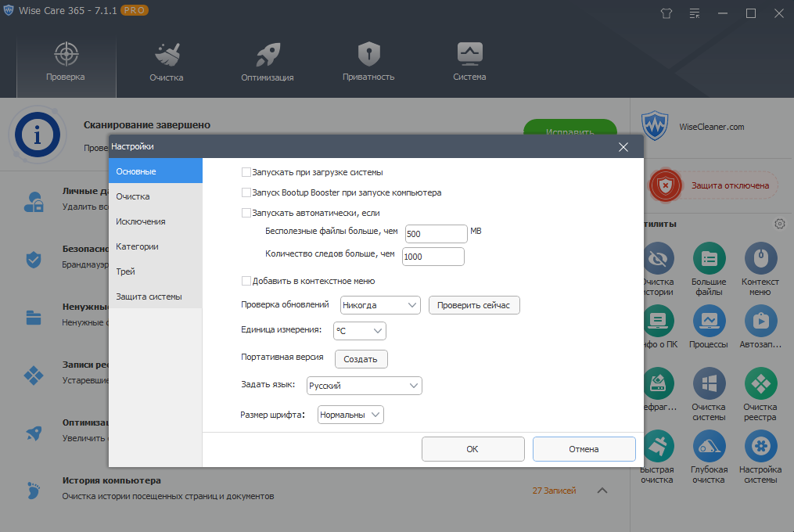This screenshot has height=532, width=794.
Task: Launch the Большие файлы utility
Action: [x=709, y=259]
